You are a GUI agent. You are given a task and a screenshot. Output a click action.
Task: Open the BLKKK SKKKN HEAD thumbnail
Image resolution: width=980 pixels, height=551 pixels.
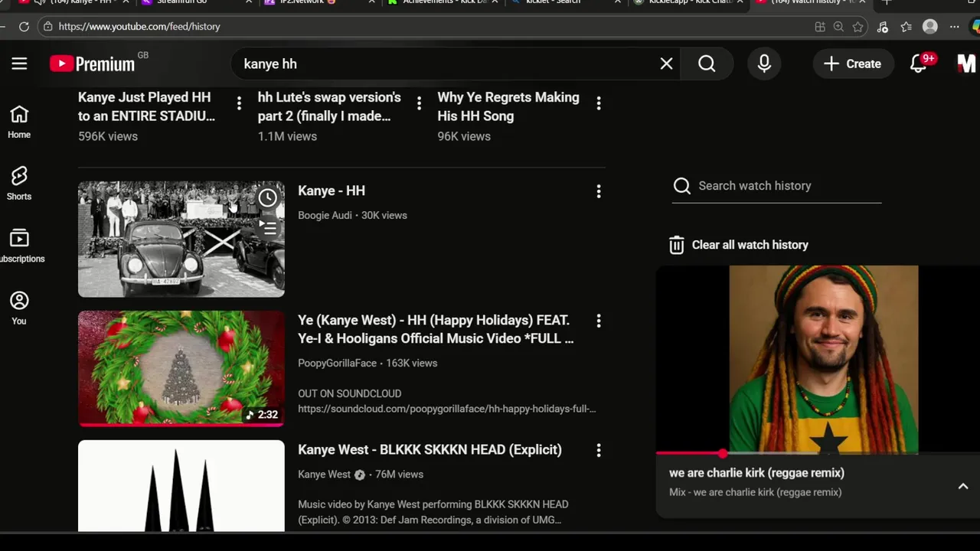181,485
